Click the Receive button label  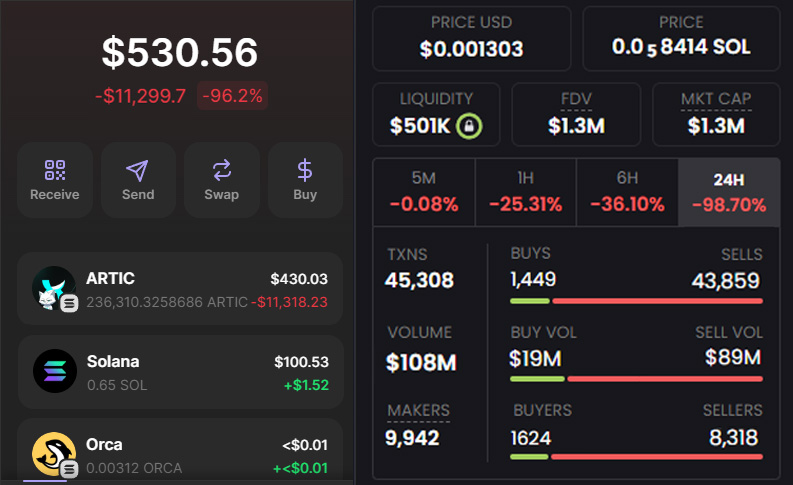tap(55, 195)
